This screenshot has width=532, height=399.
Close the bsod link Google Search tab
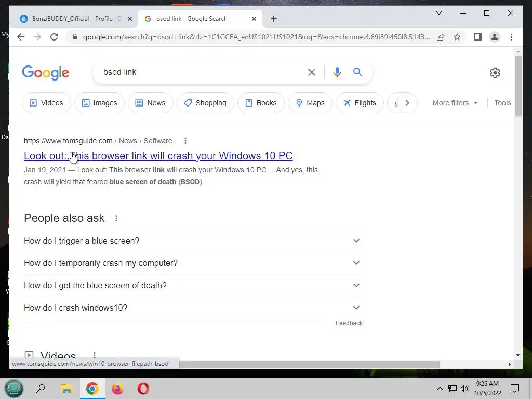[254, 19]
